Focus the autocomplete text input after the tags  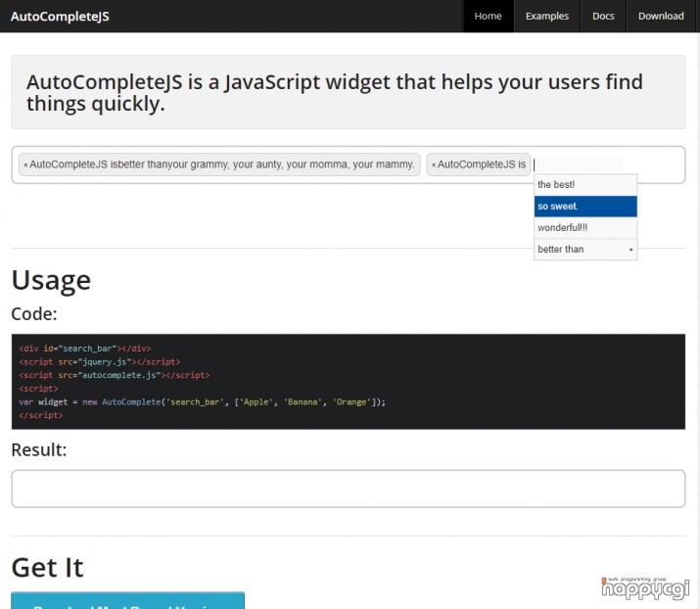pos(579,164)
